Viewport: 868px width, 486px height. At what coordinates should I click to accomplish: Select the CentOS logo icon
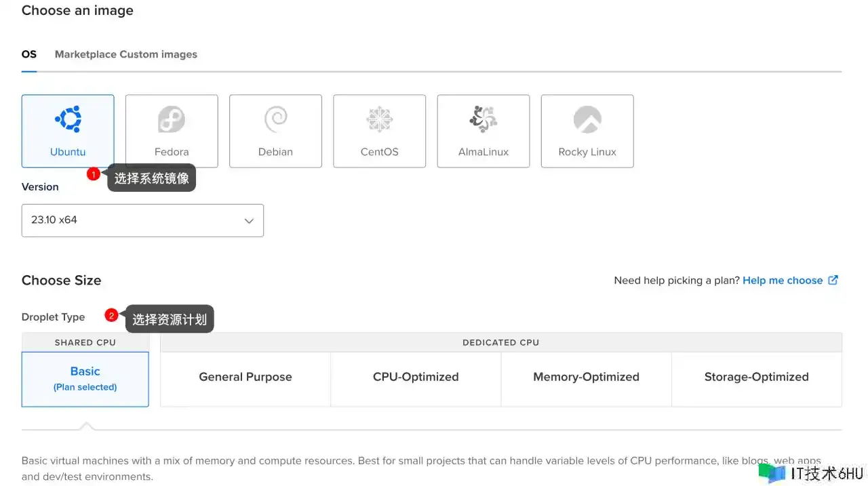point(380,120)
